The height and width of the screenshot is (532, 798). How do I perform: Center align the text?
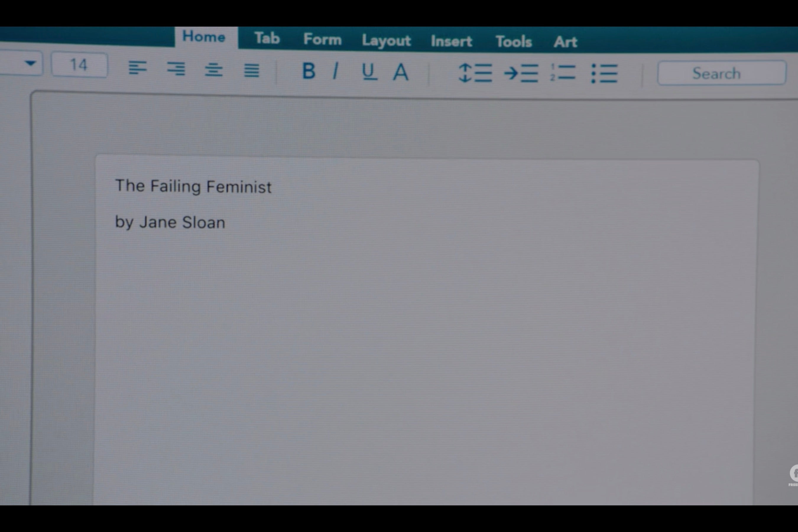click(214, 69)
